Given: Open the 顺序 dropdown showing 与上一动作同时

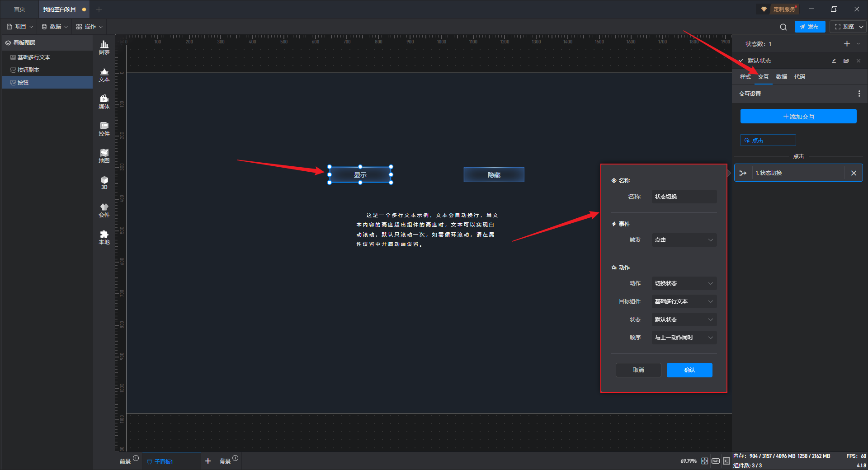Looking at the screenshot, I should [684, 338].
